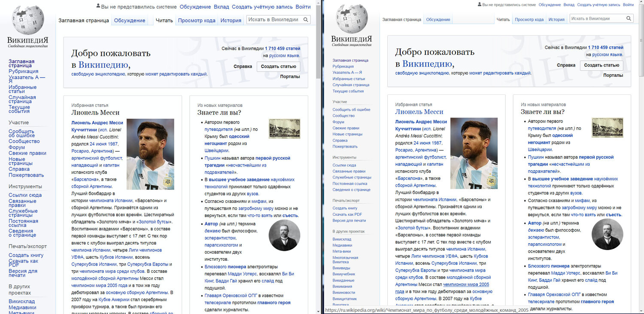Open «Новые страницы» in right window sidebar
Screen dimensions: 644x314
click(347, 134)
